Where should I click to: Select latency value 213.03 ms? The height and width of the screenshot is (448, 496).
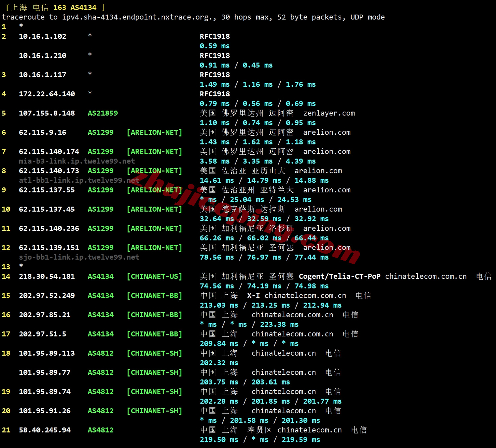coord(219,305)
